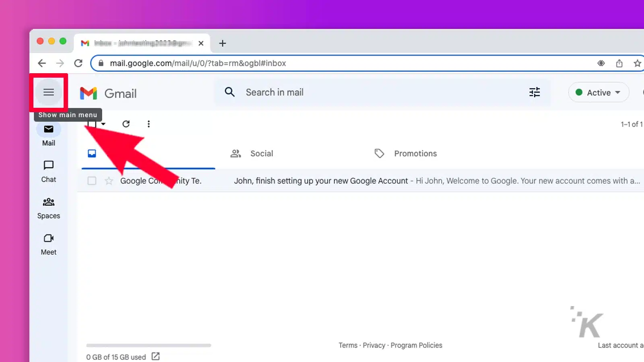Star the Google Community Team email
Screen dimensions: 644x362
coord(109,181)
